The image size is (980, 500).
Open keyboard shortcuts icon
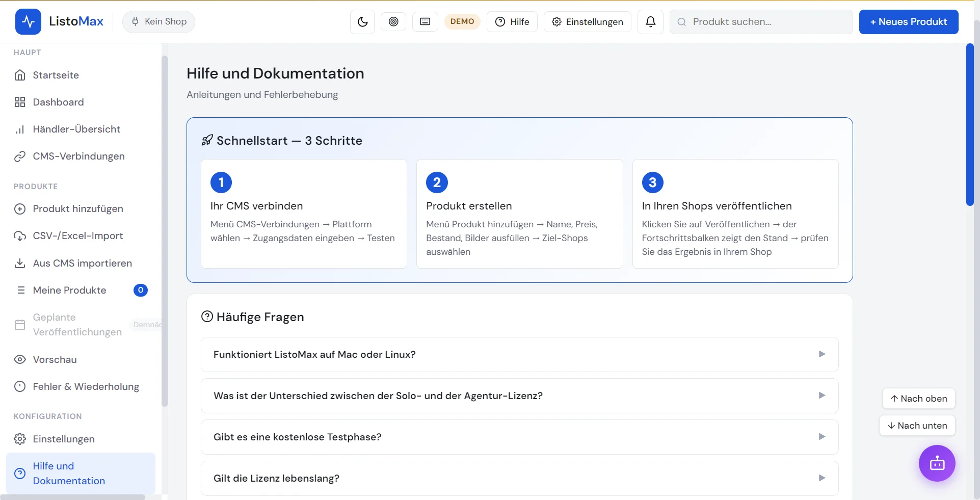(425, 21)
